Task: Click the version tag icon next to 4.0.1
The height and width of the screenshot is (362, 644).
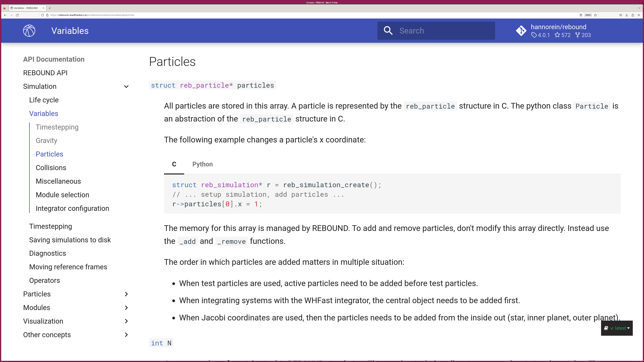Action: 533,35
